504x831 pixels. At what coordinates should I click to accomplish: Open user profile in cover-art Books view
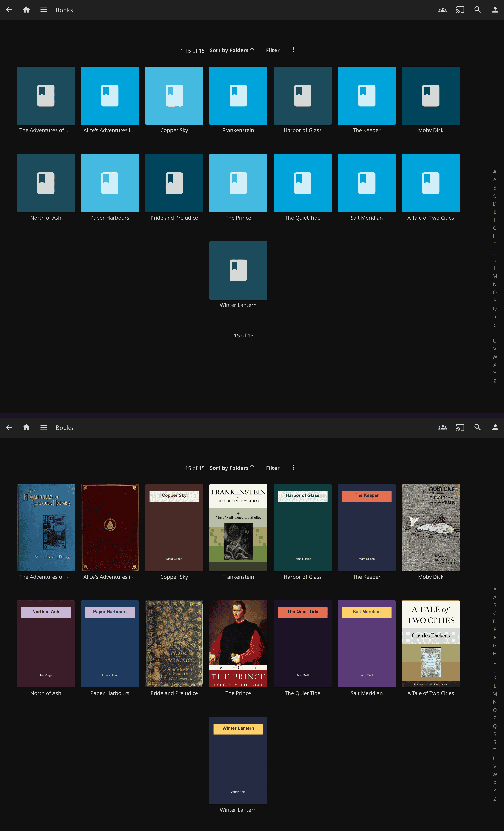pos(495,427)
